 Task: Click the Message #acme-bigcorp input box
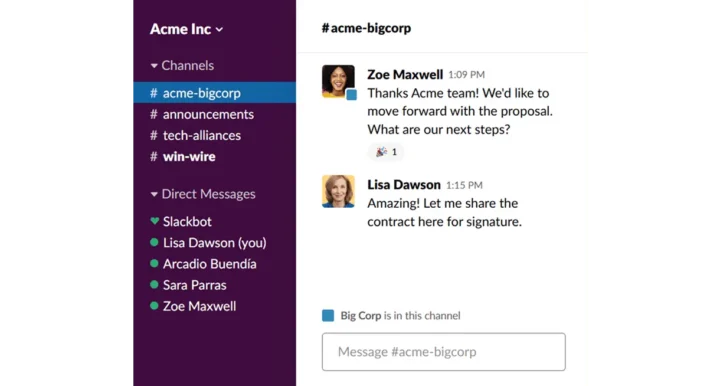444,352
